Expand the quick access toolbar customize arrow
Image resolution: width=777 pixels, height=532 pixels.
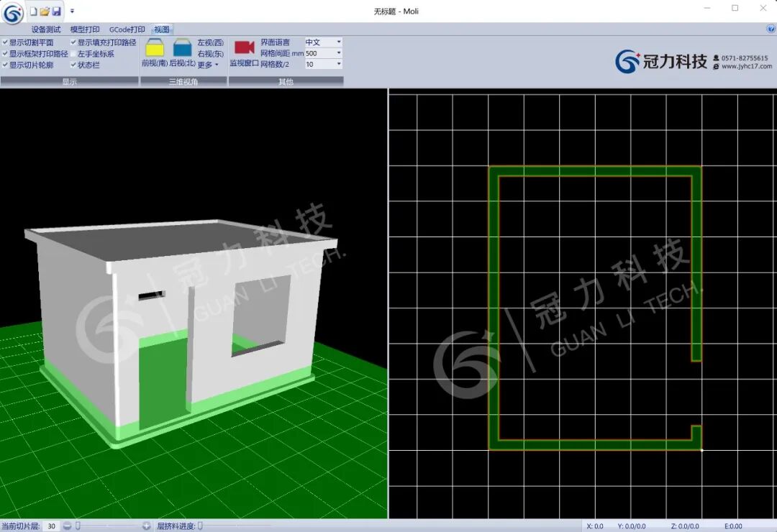coord(72,11)
